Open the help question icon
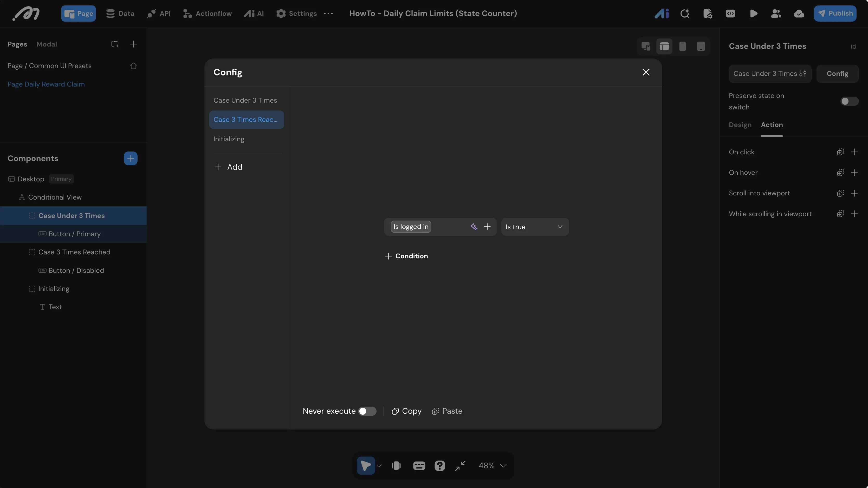This screenshot has height=488, width=868. [440, 465]
